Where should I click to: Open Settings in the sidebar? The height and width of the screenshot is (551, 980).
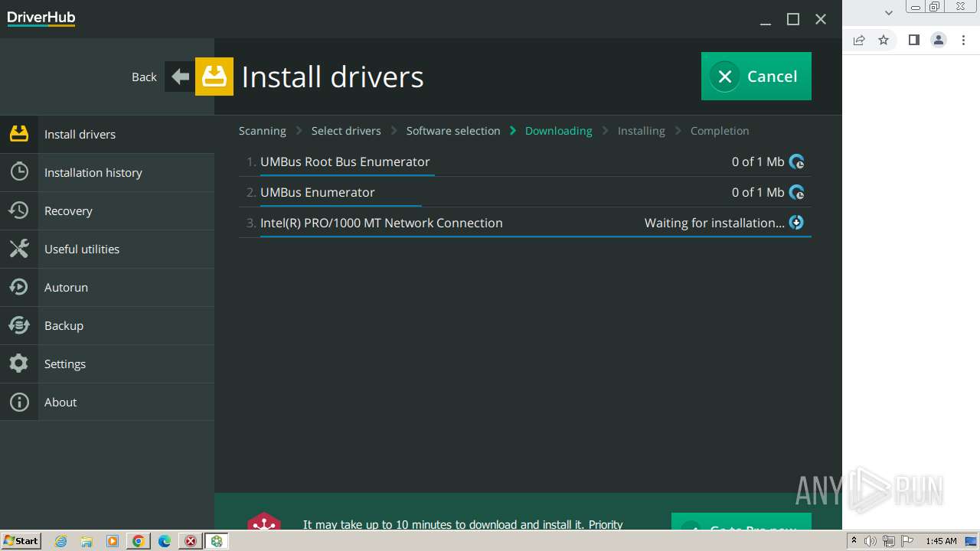point(107,364)
